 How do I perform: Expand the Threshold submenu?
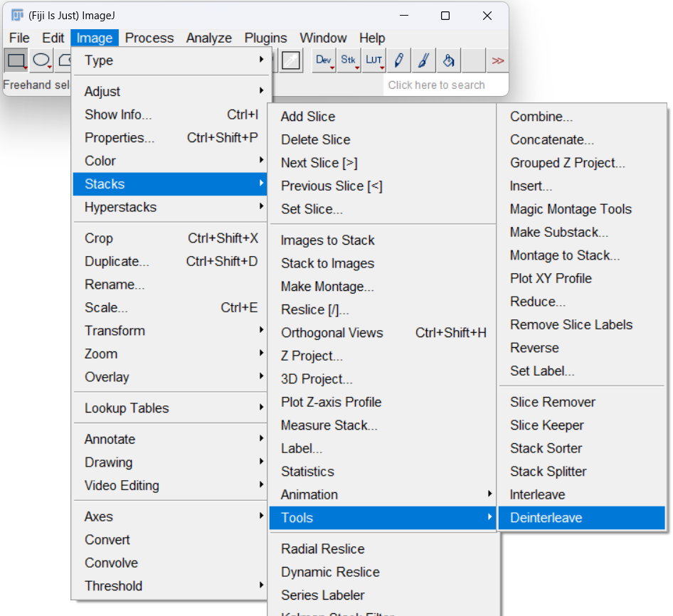pyautogui.click(x=171, y=586)
